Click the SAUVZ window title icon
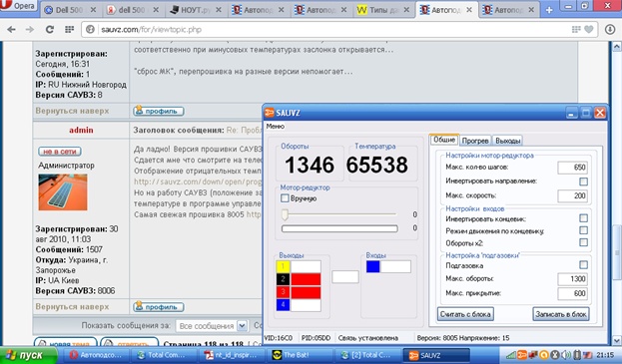622x364 pixels. [270, 113]
